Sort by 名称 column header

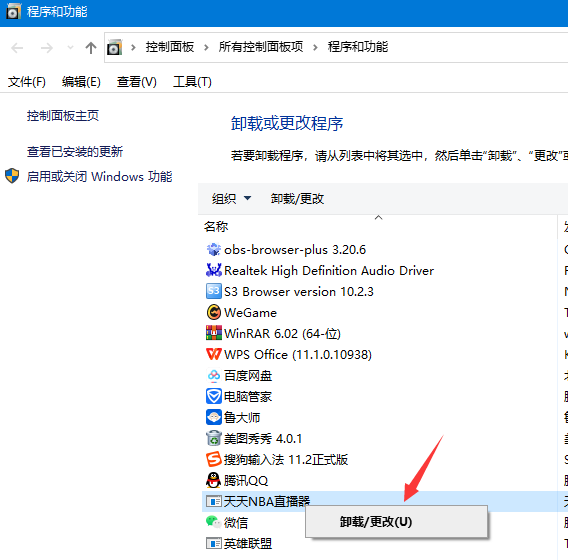(x=216, y=227)
